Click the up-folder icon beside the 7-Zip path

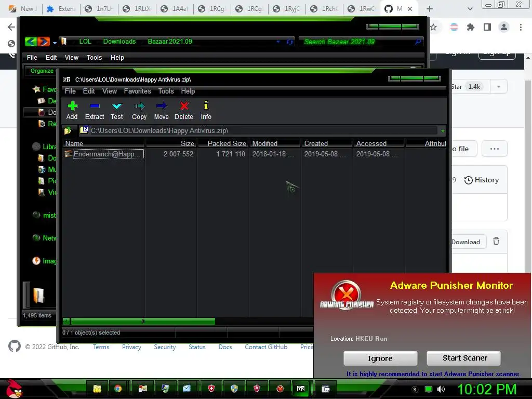[68, 130]
